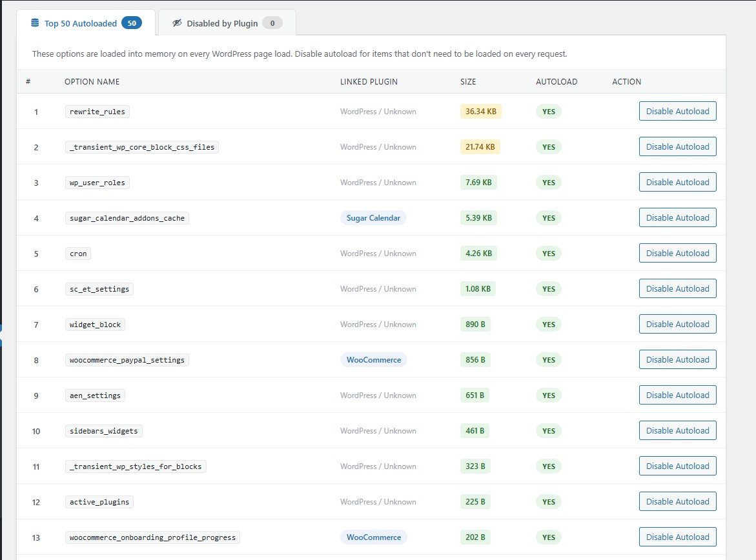The width and height of the screenshot is (756, 560).
Task: Disable autoload for sugar_calendar_addons_cache
Action: pyautogui.click(x=677, y=218)
